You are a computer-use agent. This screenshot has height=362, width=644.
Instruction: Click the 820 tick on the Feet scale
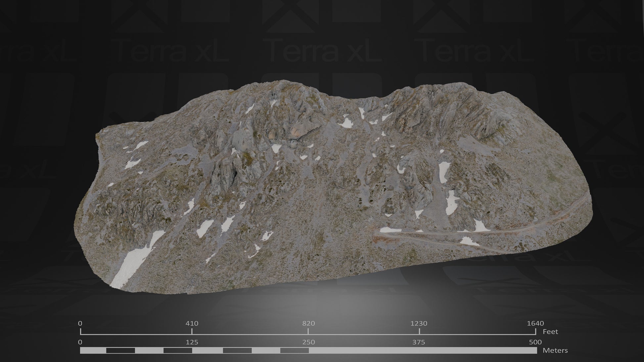[308, 323]
